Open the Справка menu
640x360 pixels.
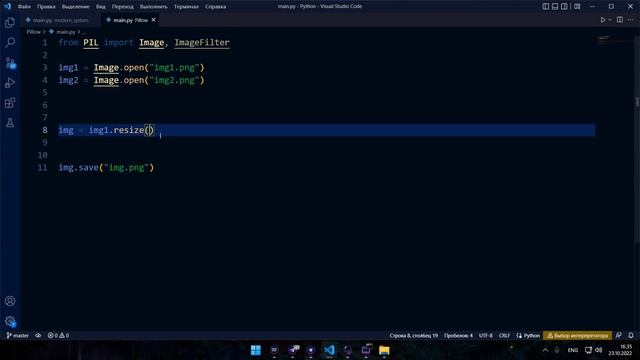coord(216,7)
